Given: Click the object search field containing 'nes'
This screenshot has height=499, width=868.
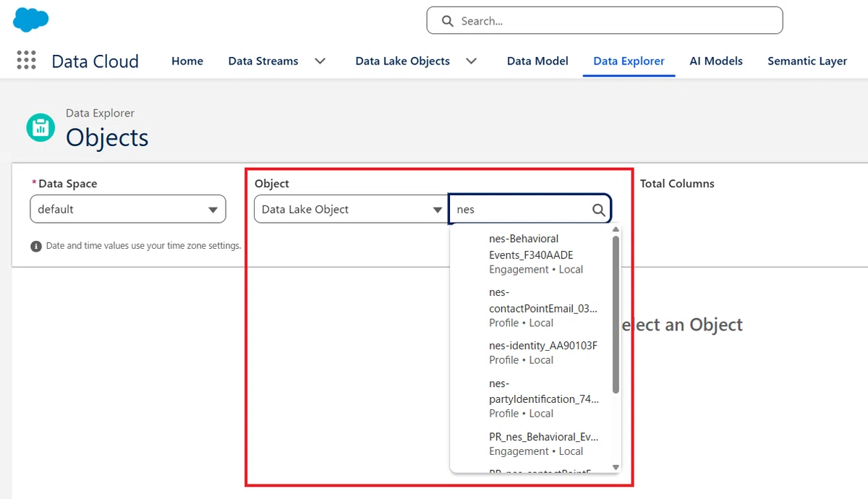Looking at the screenshot, I should [x=530, y=210].
